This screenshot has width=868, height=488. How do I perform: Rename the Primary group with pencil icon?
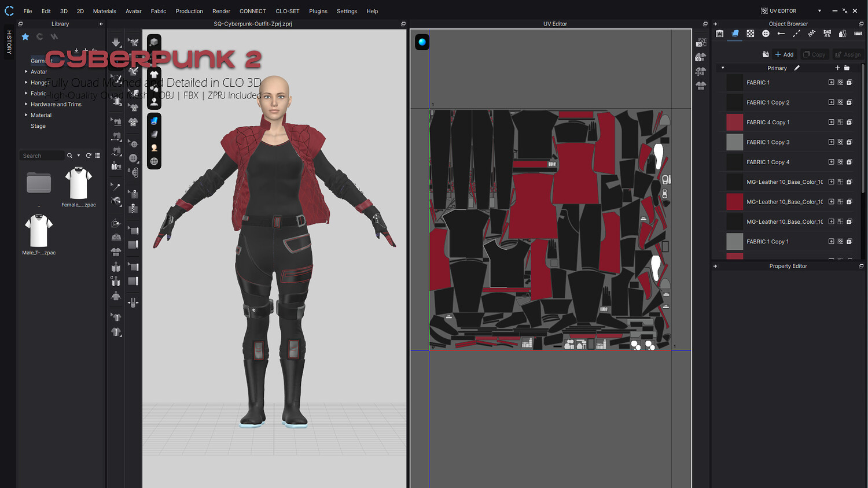pyautogui.click(x=797, y=68)
